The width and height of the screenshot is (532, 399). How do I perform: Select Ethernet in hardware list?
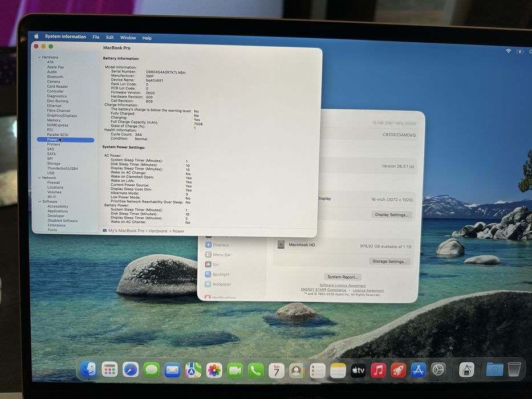click(54, 105)
